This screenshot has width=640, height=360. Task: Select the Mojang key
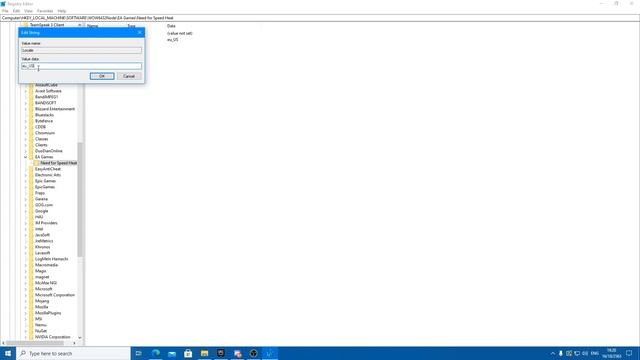click(42, 301)
